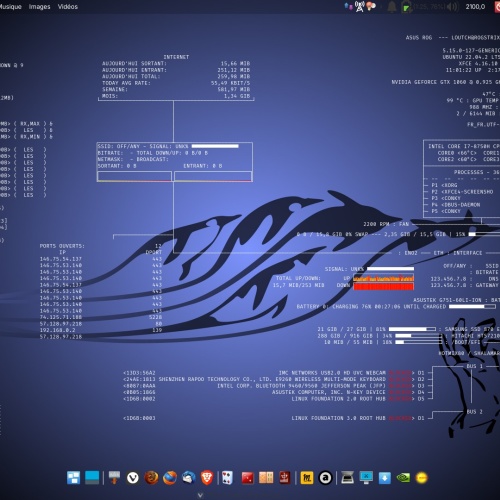Open the notification bell in the panel

click(392, 7)
